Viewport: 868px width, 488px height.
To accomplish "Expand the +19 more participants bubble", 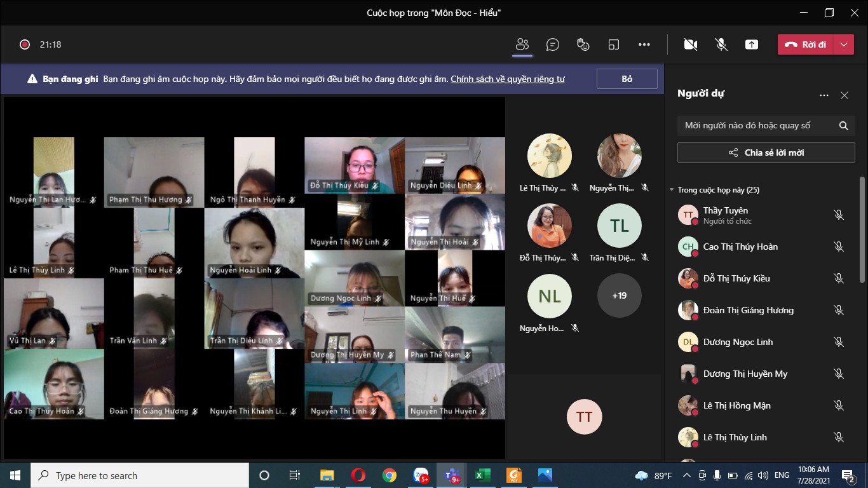I will point(619,295).
